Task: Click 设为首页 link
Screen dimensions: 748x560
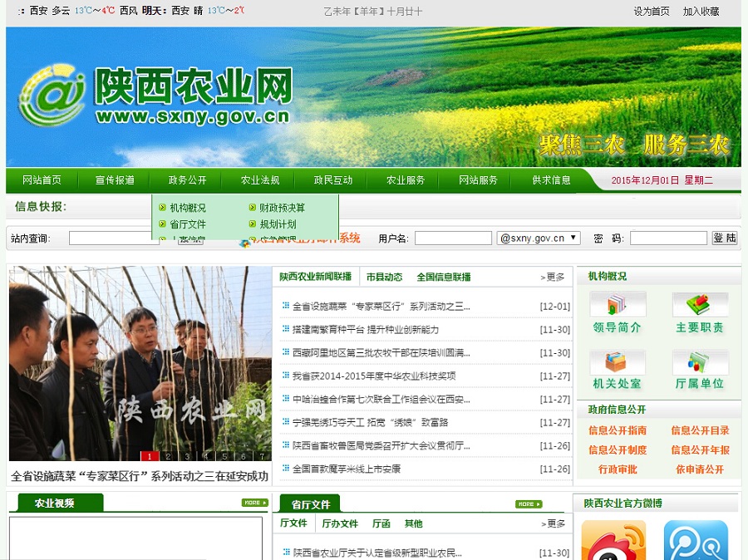Action: (651, 11)
